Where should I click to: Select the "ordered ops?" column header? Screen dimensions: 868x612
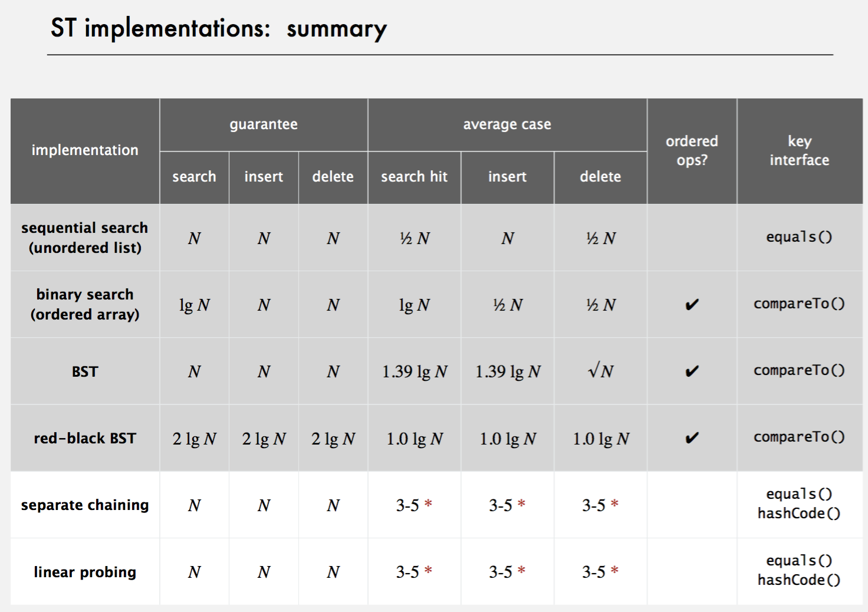pos(692,151)
